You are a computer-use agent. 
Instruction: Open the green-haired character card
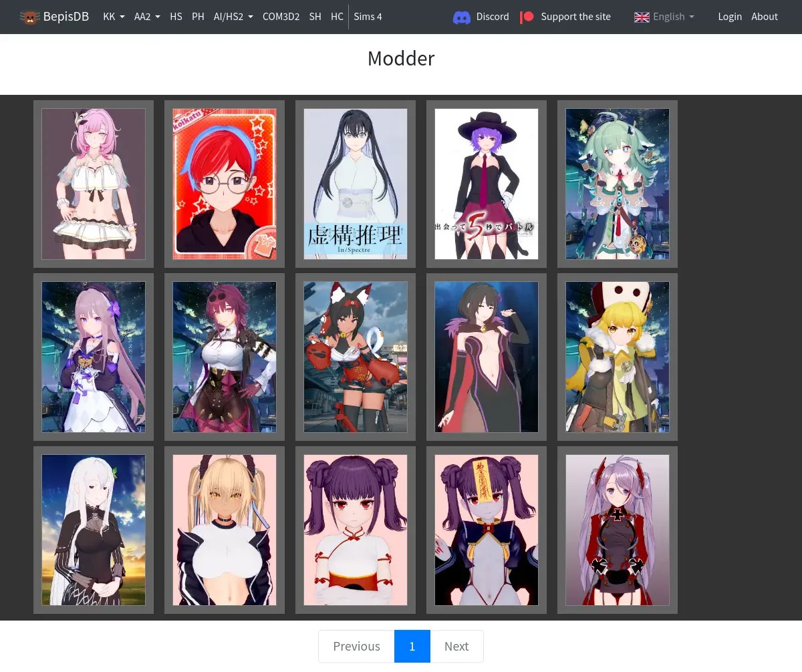(x=618, y=184)
